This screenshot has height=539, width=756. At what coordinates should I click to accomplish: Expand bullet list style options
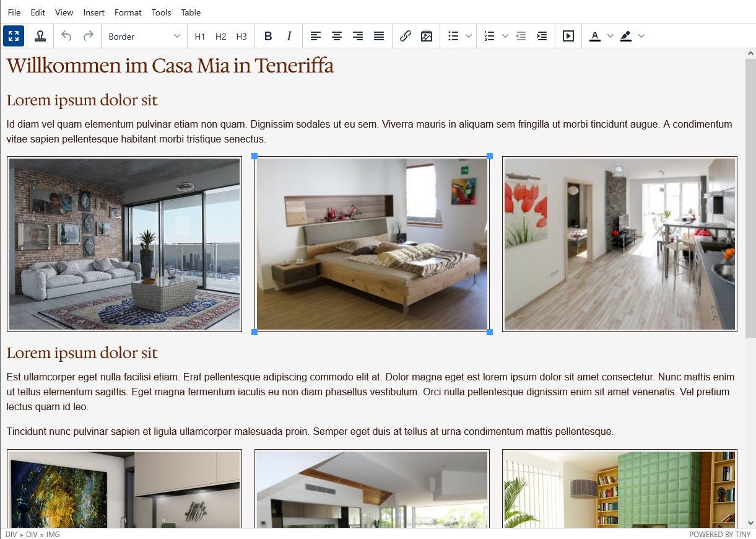pos(469,37)
